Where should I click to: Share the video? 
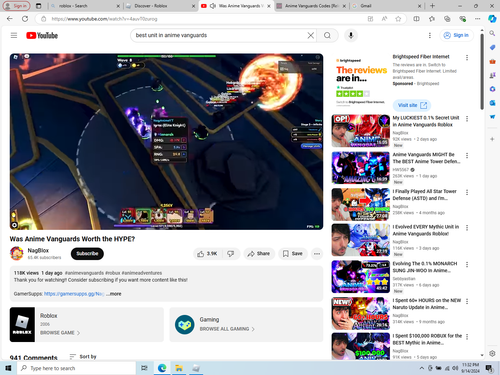259,254
